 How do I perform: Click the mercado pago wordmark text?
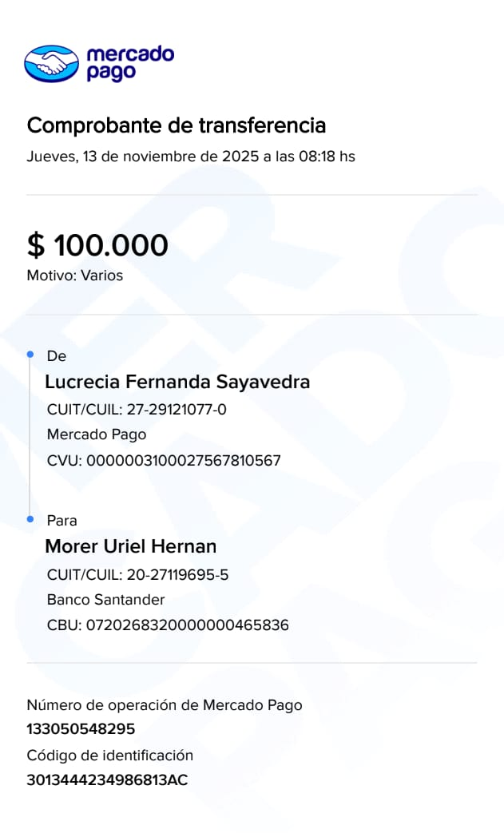tap(129, 63)
